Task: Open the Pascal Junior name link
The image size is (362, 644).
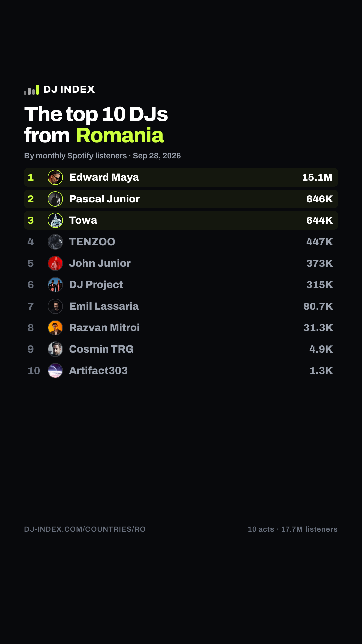Action: [104, 199]
